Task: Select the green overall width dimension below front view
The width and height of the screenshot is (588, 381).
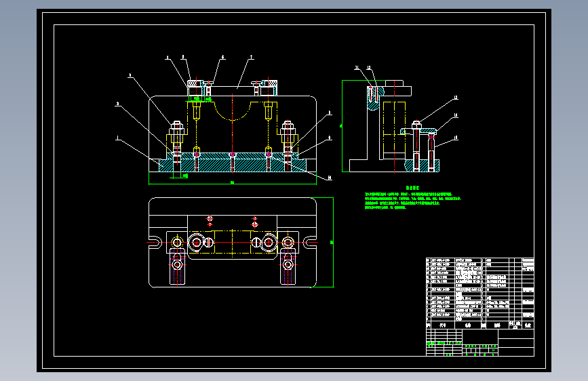Action: pos(233,183)
